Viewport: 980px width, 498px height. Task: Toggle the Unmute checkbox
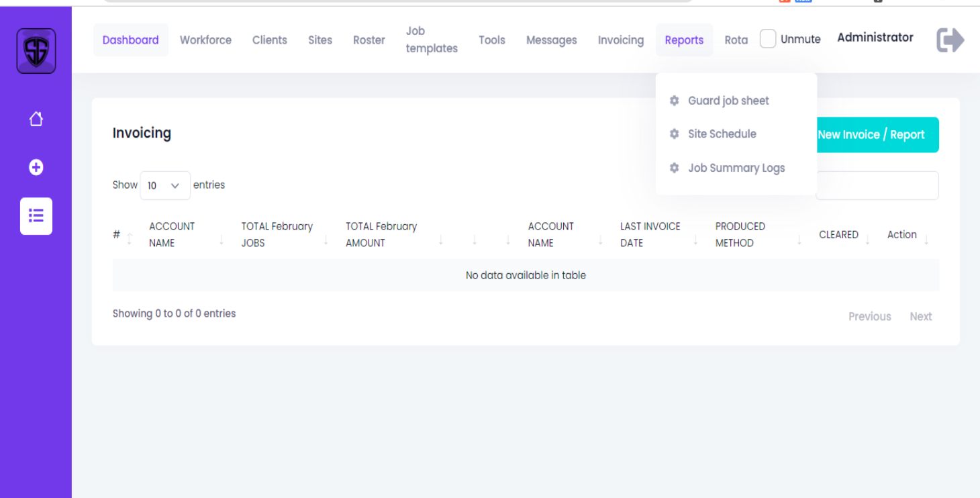pyautogui.click(x=768, y=39)
